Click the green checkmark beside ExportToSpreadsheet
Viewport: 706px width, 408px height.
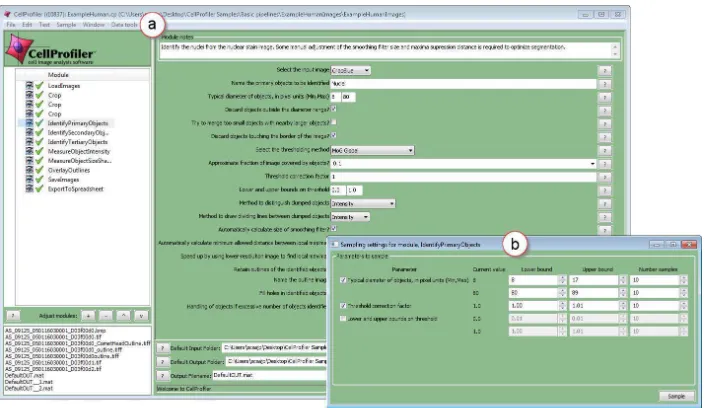pyautogui.click(x=40, y=189)
